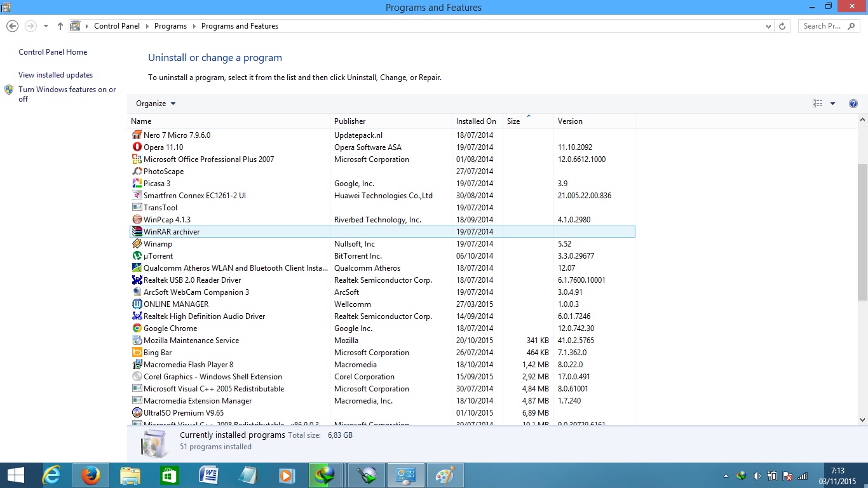Screen dimensions: 868x488
Task: Expand the Programs breadcrumb arrow
Action: pos(194,26)
